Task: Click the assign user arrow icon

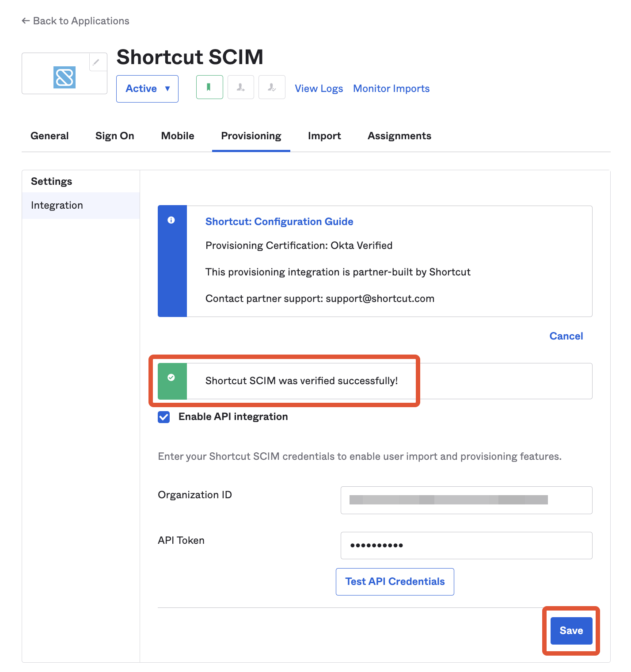Action: 241,87
